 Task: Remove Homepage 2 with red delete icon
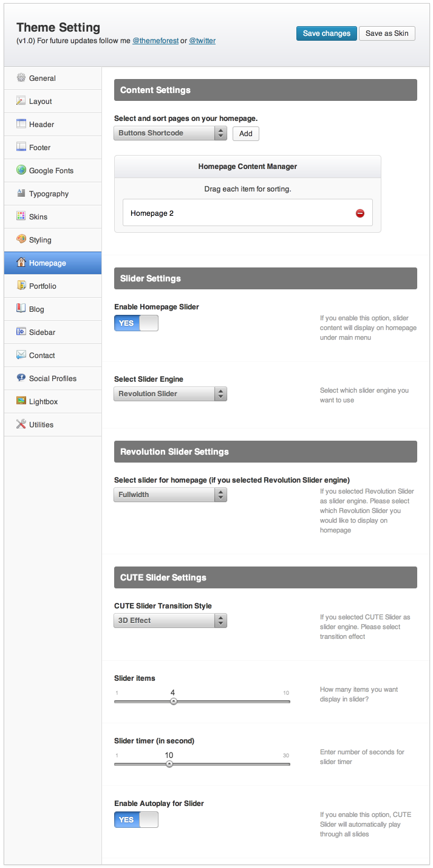click(x=360, y=213)
